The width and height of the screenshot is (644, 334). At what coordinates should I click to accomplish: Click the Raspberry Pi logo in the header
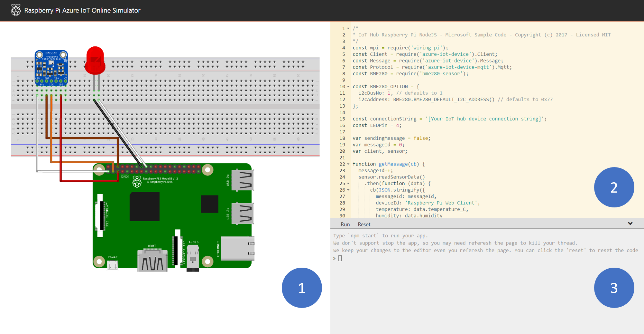coord(15,10)
